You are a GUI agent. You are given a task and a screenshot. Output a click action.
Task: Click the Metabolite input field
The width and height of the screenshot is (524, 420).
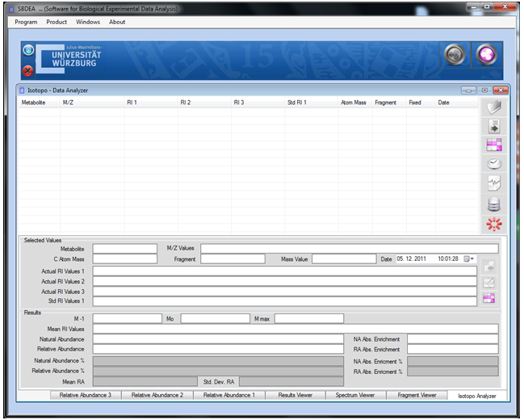(124, 249)
